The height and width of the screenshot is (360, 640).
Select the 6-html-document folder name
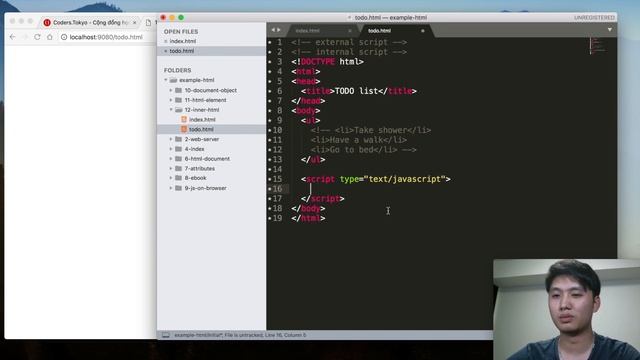(207, 159)
